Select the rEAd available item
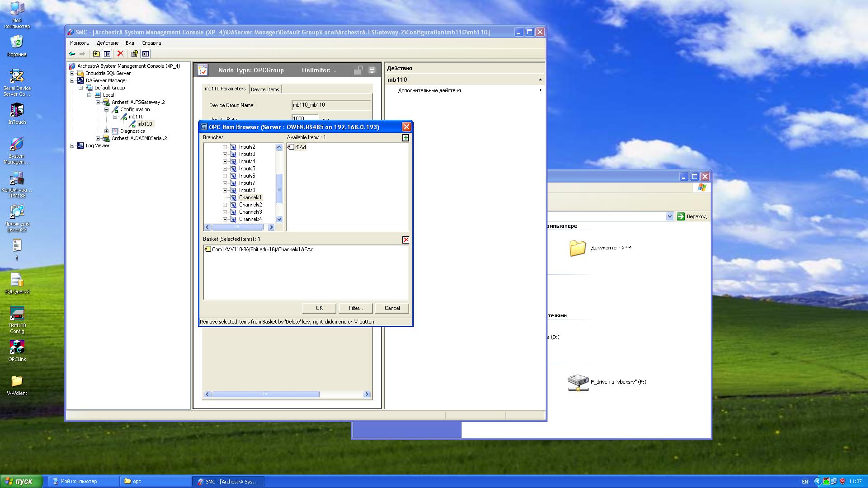Viewport: 868px width, 488px height. point(300,147)
